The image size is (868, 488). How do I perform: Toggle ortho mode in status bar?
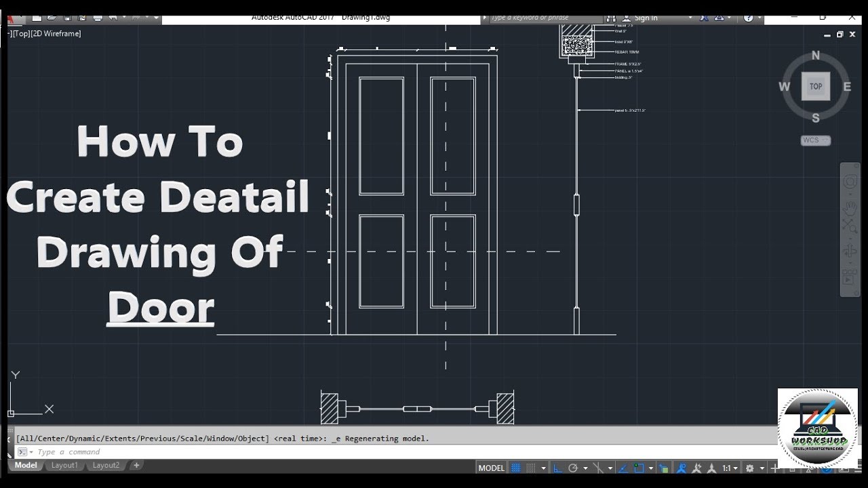(557, 468)
